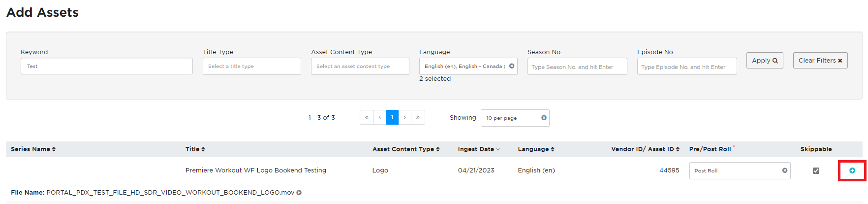Play the file name preview icon
The height and width of the screenshot is (204, 868).
[x=299, y=193]
